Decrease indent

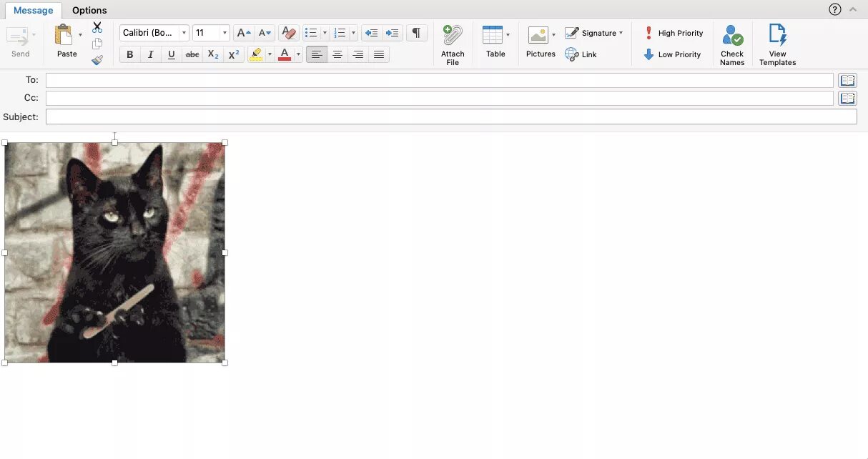pyautogui.click(x=371, y=33)
